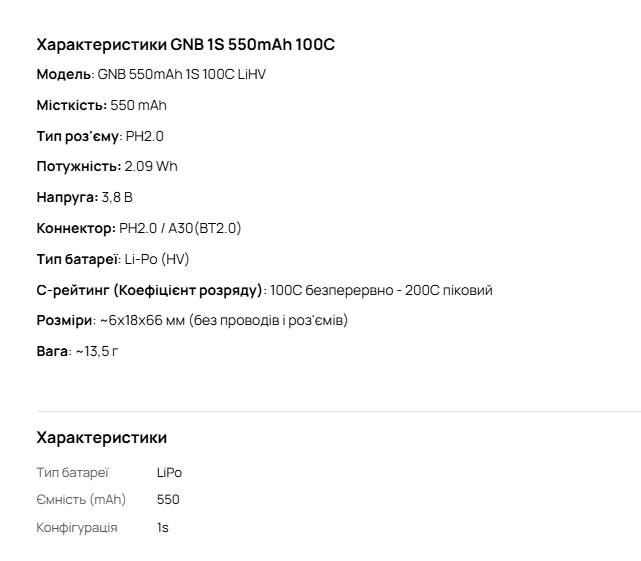Image resolution: width=641 pixels, height=561 pixels.
Task: Click the 100C безперервно - 200C піковий text
Action: [381, 290]
